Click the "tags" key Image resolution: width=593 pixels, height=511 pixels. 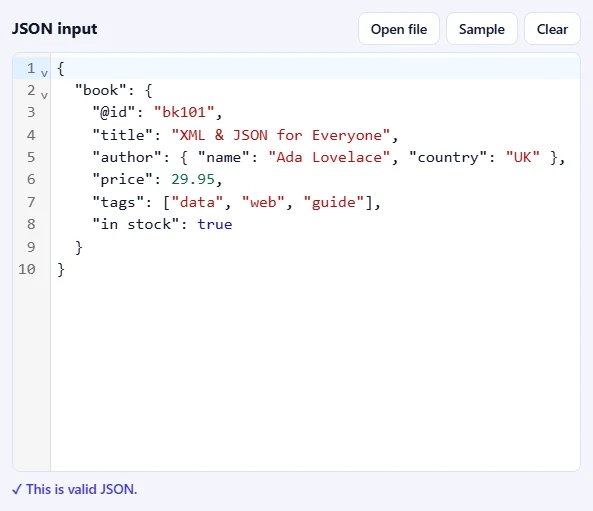pyautogui.click(x=118, y=202)
